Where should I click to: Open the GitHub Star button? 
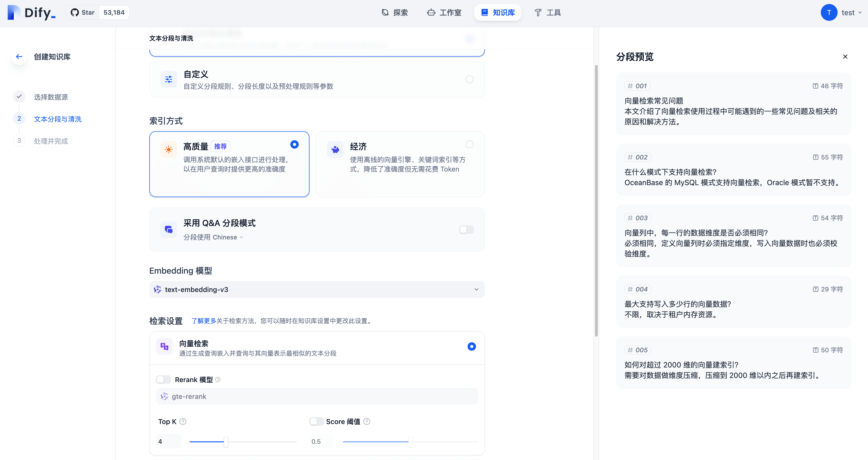[82, 12]
